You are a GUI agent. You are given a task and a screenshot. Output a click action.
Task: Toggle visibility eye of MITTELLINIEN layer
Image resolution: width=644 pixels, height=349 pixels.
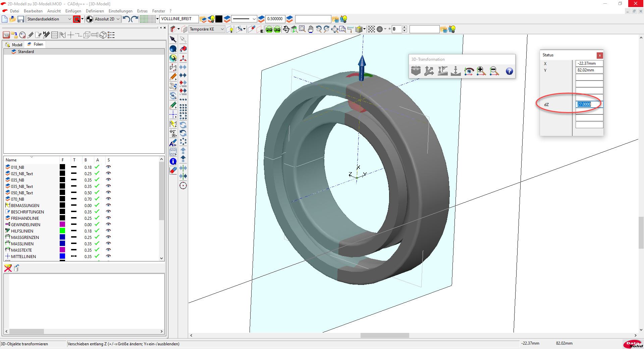tap(108, 256)
